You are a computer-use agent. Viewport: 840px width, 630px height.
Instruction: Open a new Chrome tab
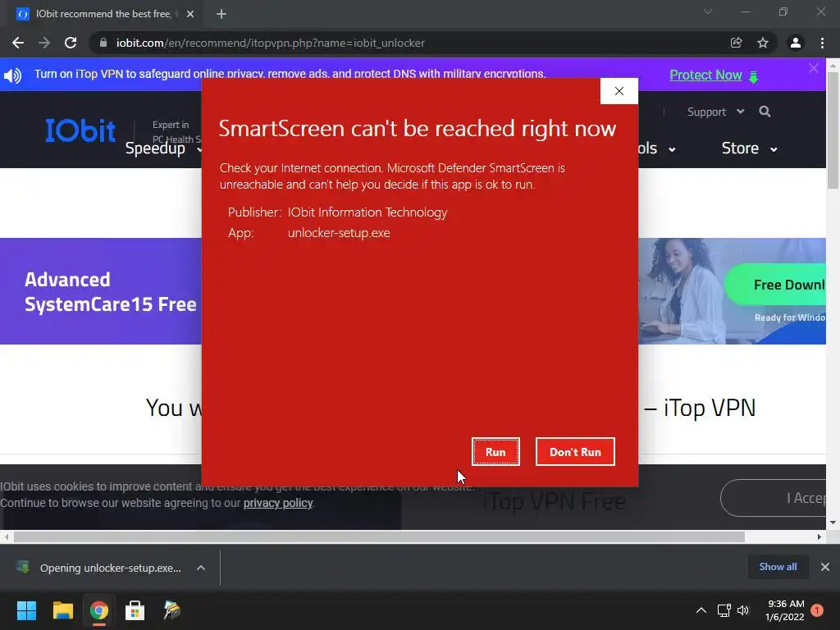221,14
